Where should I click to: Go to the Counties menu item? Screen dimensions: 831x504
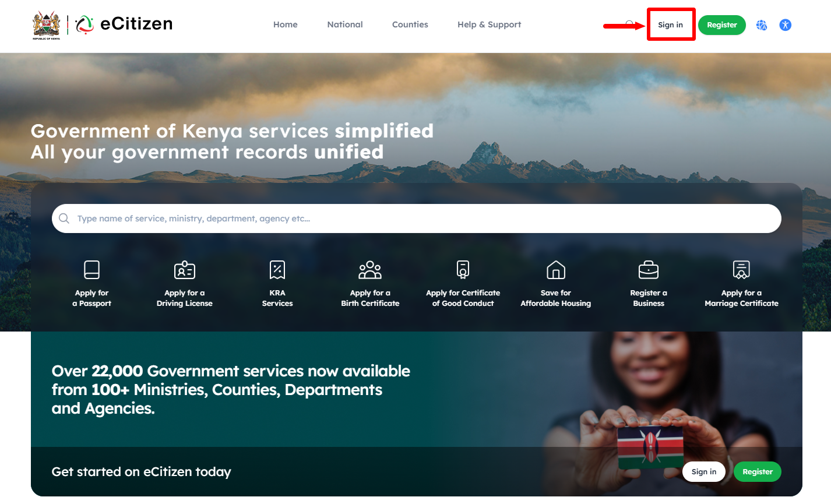410,24
